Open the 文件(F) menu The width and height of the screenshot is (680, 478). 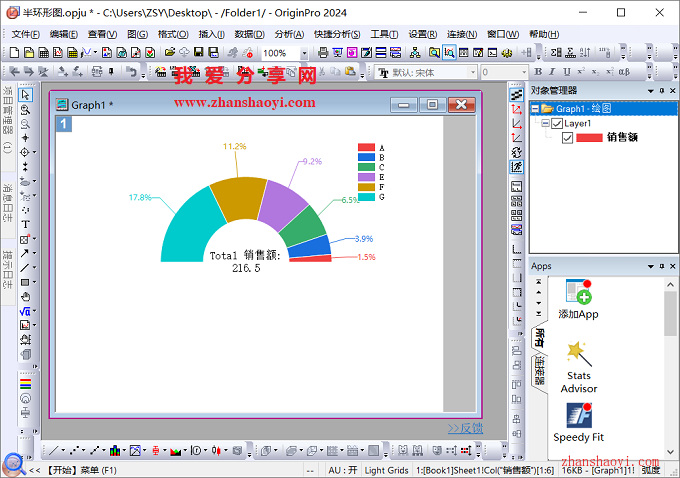coord(26,34)
